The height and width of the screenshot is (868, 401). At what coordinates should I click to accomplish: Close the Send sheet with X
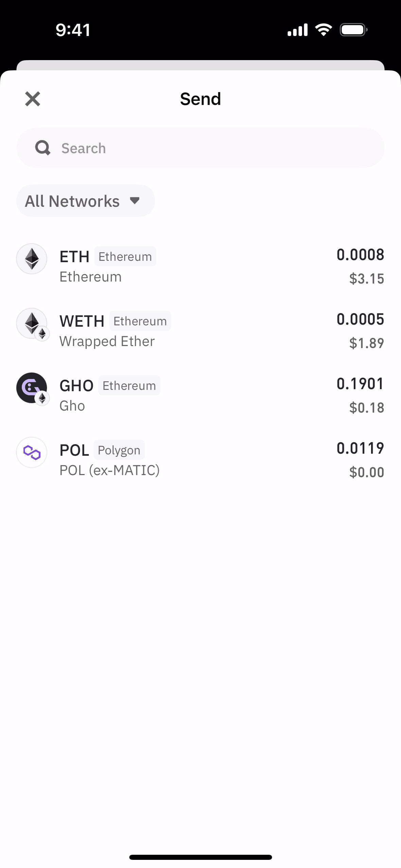[x=33, y=99]
